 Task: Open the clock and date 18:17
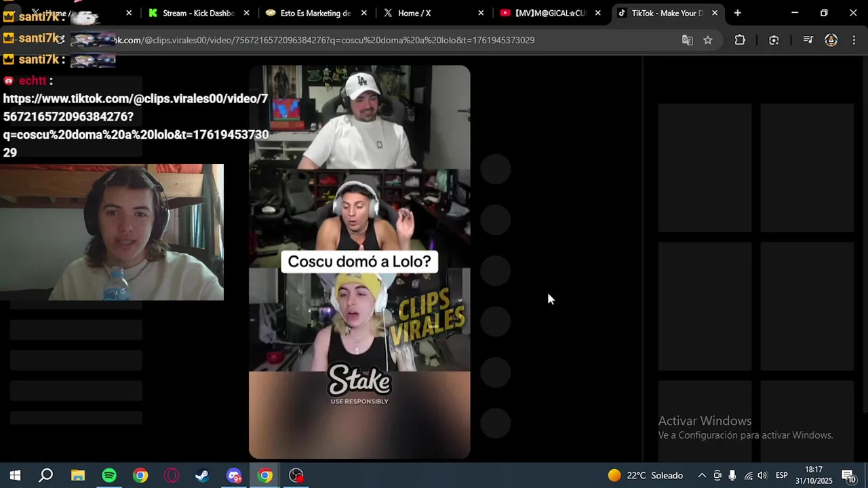[814, 475]
